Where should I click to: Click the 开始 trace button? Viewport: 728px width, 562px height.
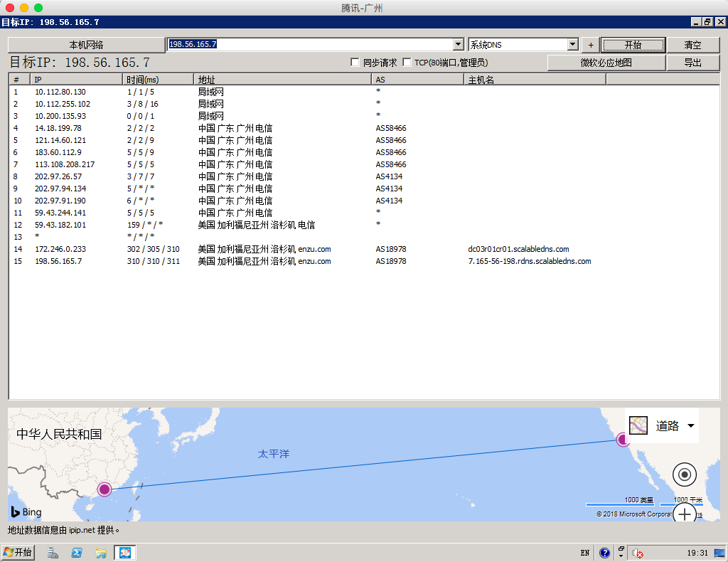[x=633, y=45]
